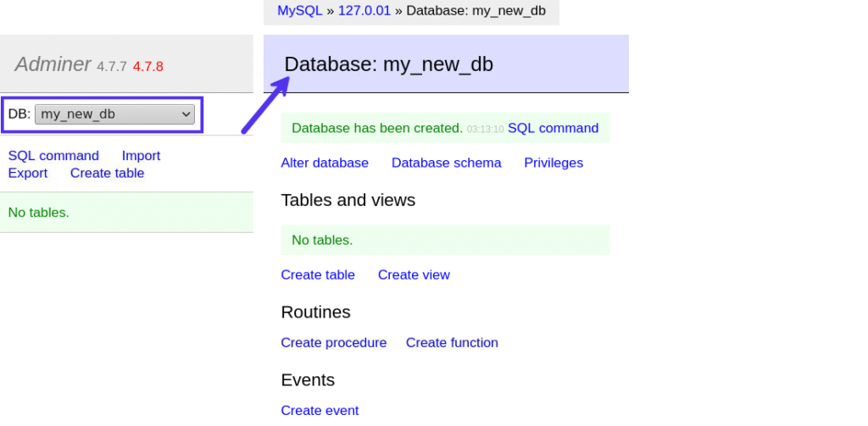Select Create table in the left sidebar
This screenshot has width=868, height=426.
107,173
